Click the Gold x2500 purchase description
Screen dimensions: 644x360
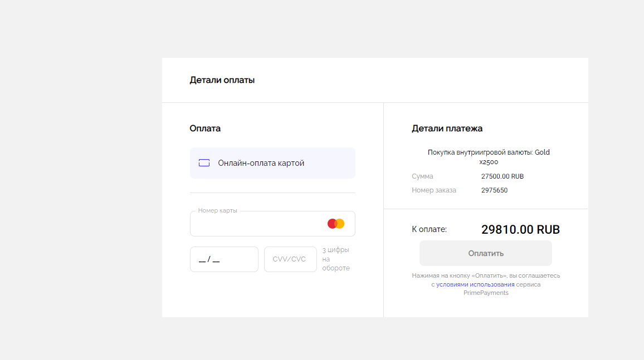489,157
